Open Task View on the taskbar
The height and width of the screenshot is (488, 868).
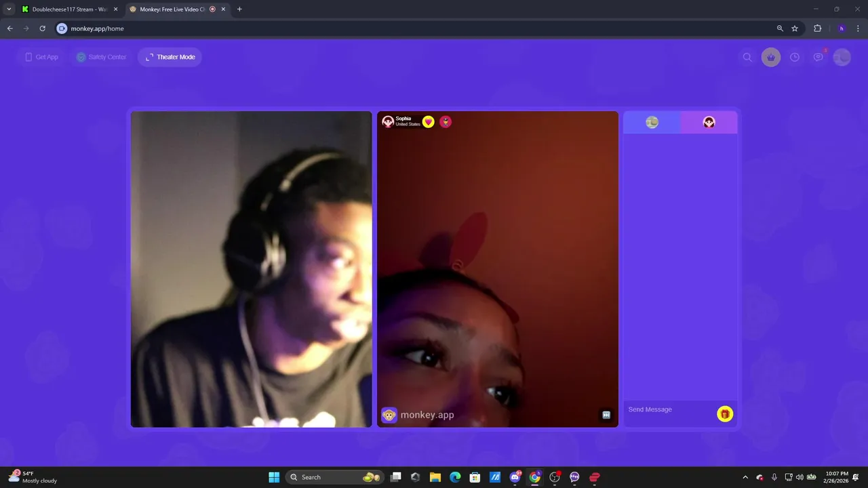click(396, 477)
